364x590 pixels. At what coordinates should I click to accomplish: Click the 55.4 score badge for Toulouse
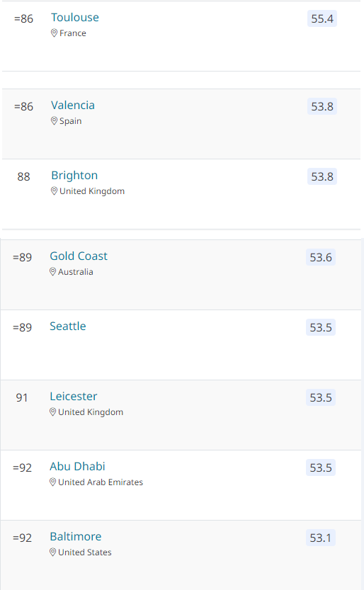point(322,19)
